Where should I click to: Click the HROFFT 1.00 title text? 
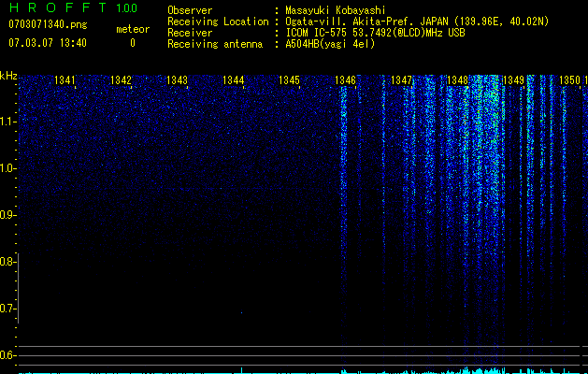coord(73,7)
